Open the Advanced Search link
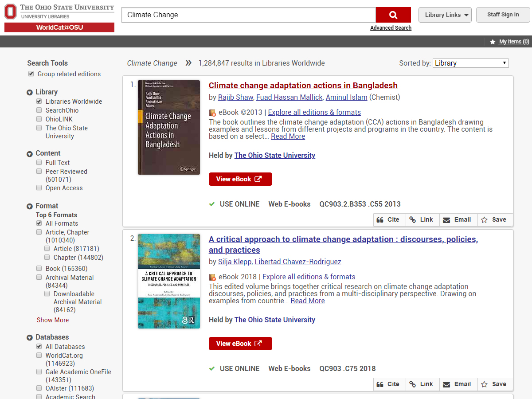Image resolution: width=532 pixels, height=399 pixels. [x=391, y=28]
